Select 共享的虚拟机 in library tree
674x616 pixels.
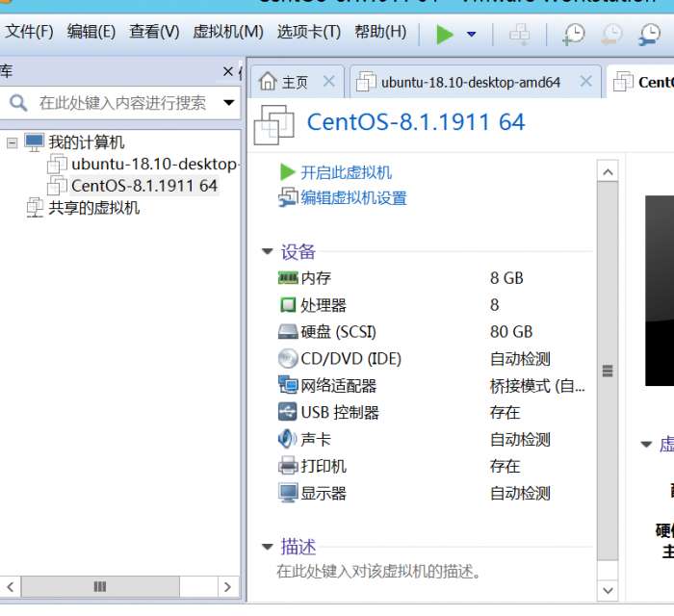tap(93, 208)
